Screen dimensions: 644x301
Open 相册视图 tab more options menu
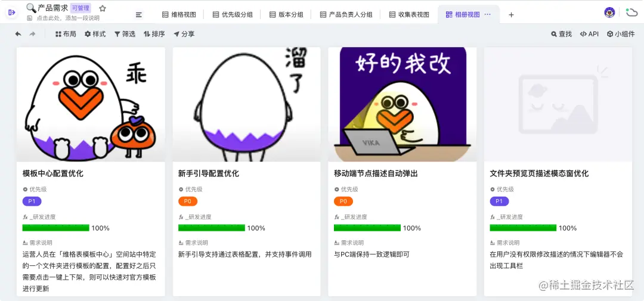[x=488, y=14]
